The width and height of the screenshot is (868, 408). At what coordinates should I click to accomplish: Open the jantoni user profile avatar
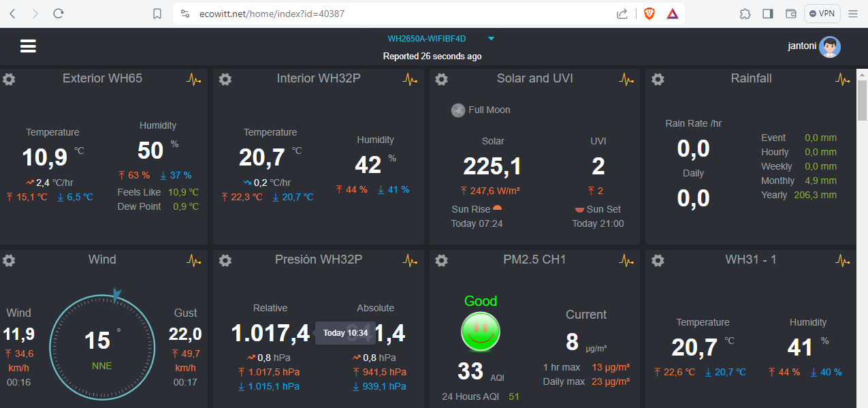(830, 46)
